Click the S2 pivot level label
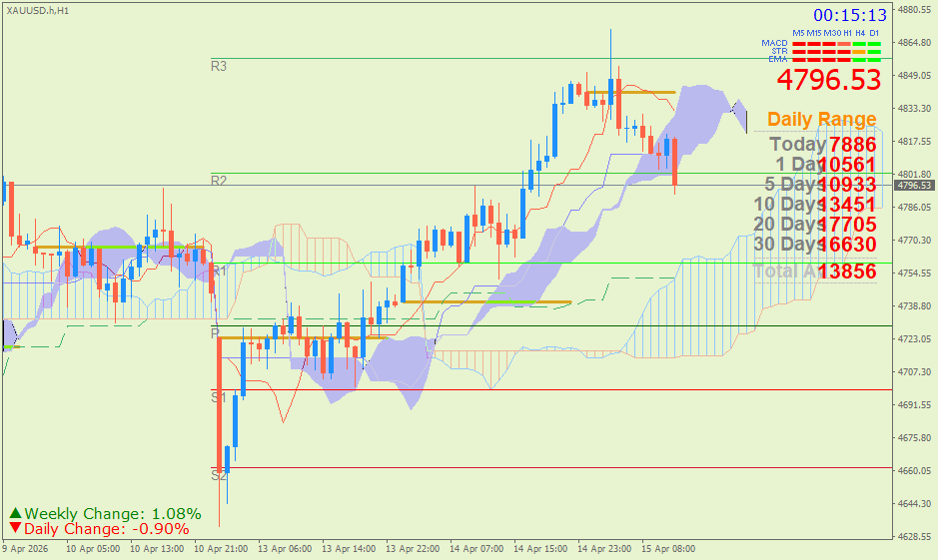Image resolution: width=938 pixels, height=560 pixels. point(219,476)
